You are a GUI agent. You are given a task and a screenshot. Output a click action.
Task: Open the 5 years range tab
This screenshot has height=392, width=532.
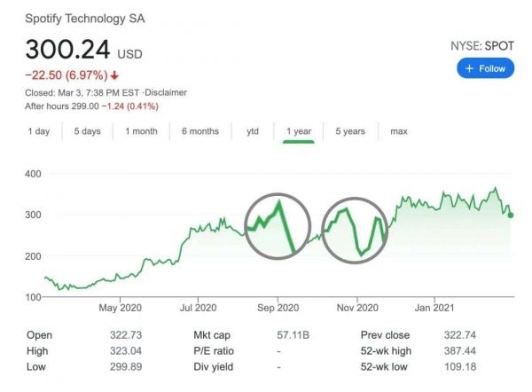[349, 131]
